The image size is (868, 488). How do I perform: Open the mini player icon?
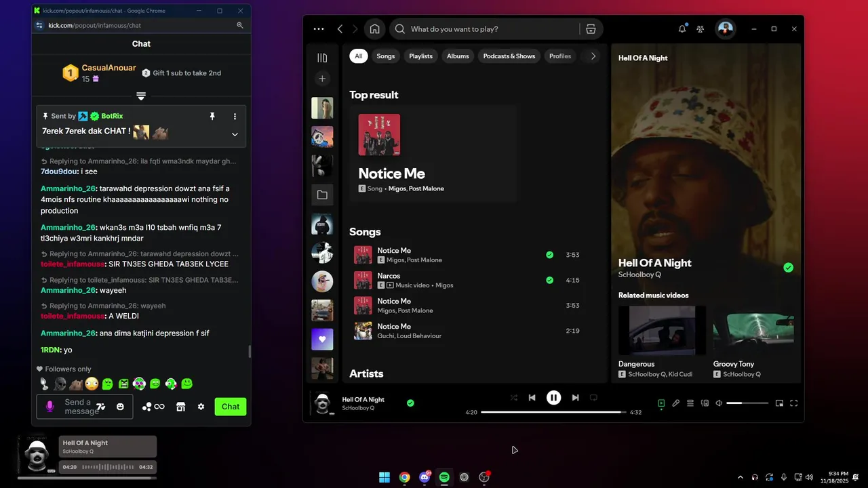pyautogui.click(x=779, y=403)
